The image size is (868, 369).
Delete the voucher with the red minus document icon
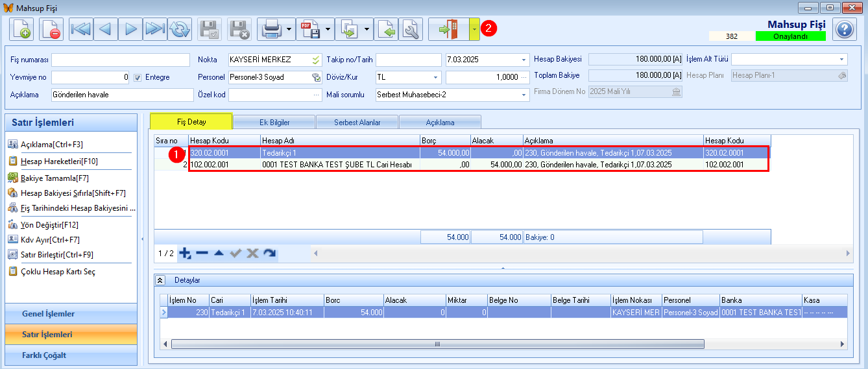51,29
